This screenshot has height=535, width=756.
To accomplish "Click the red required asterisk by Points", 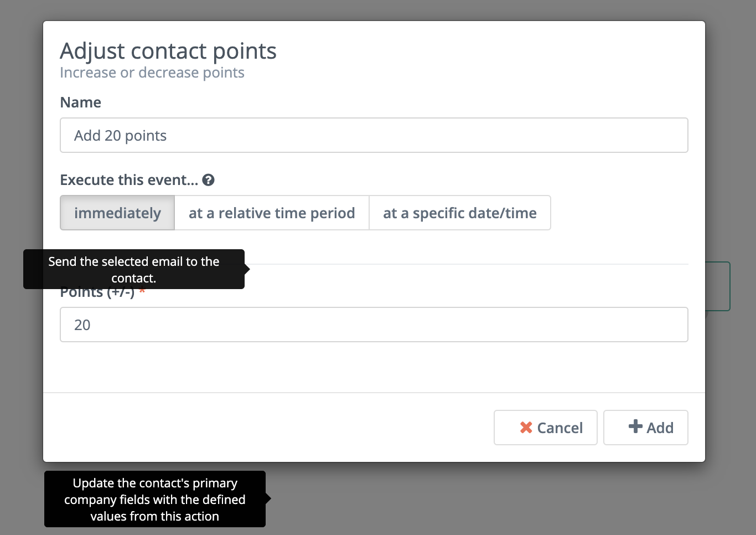I will (x=142, y=291).
